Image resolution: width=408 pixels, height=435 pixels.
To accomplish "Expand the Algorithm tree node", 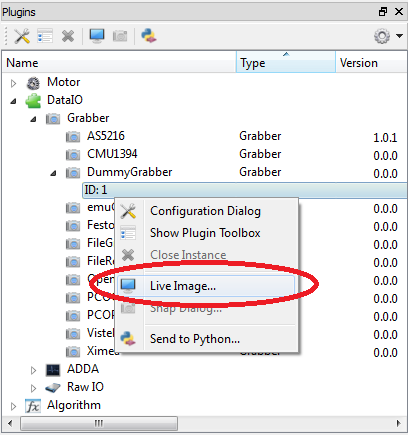I will point(13,406).
